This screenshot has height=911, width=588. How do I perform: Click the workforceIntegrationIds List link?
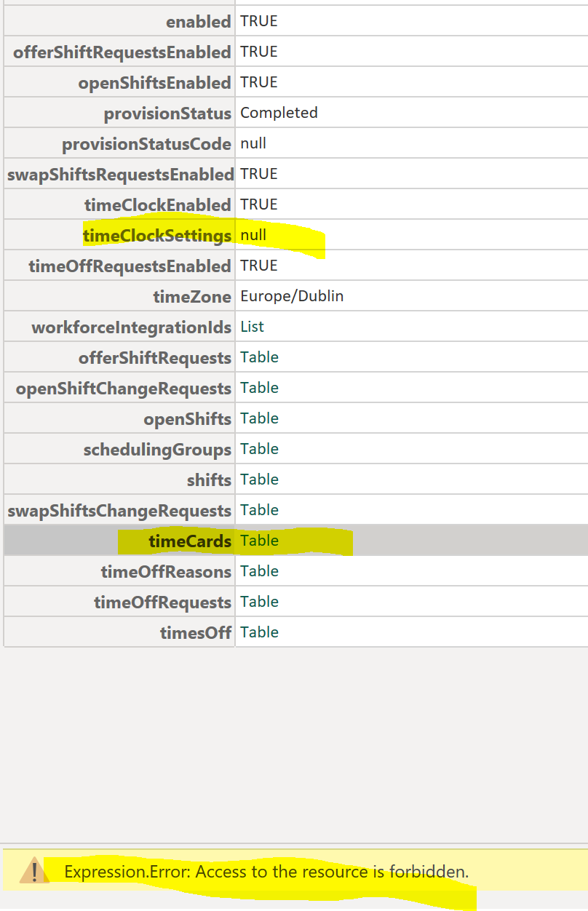pyautogui.click(x=252, y=326)
